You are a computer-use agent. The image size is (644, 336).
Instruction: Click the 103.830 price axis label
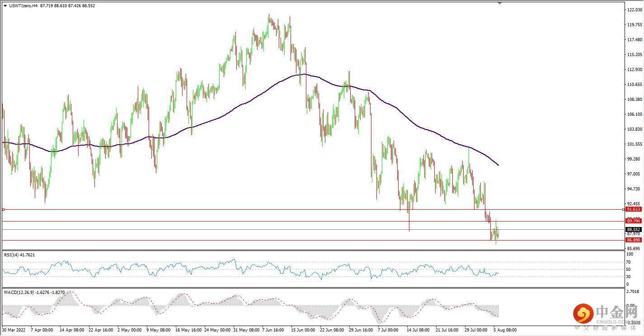(635, 129)
